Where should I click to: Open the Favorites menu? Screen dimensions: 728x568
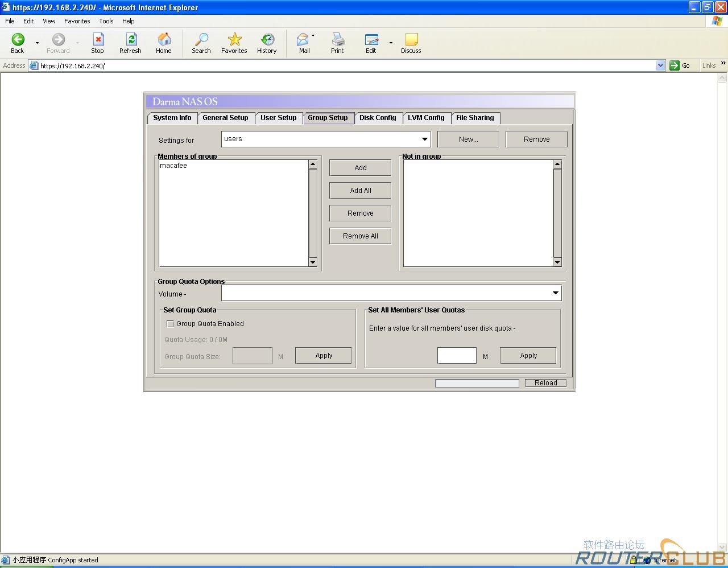coord(77,21)
